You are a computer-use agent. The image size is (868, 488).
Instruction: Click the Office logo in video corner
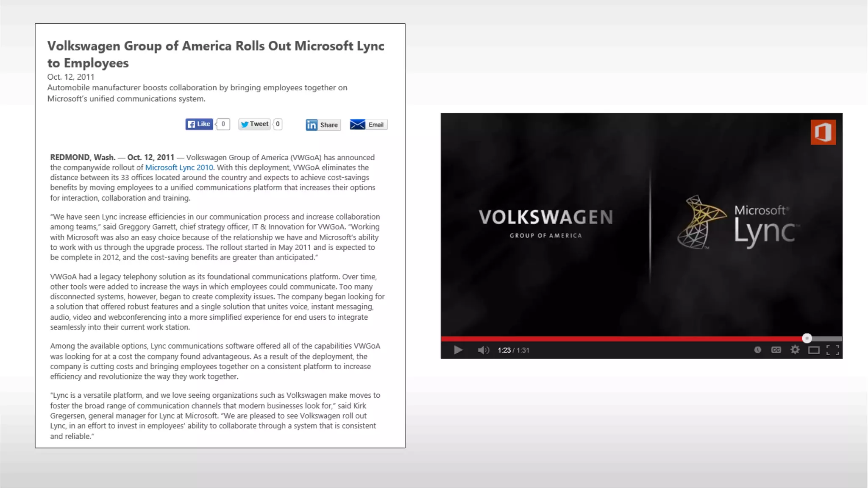coord(823,132)
